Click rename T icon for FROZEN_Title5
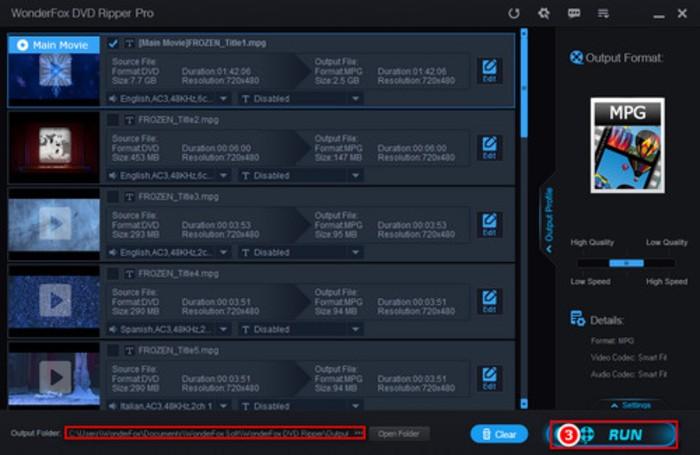Screen dimensions: 700x455 (129, 351)
